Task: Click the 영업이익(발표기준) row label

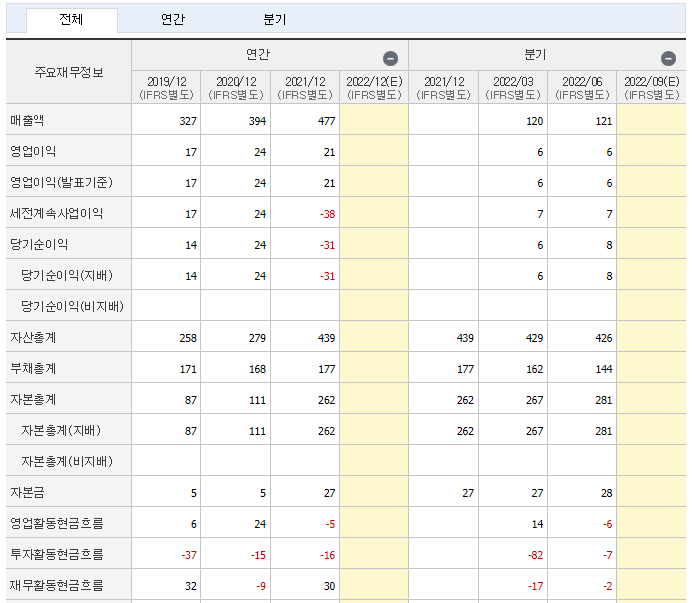Action: tap(61, 182)
